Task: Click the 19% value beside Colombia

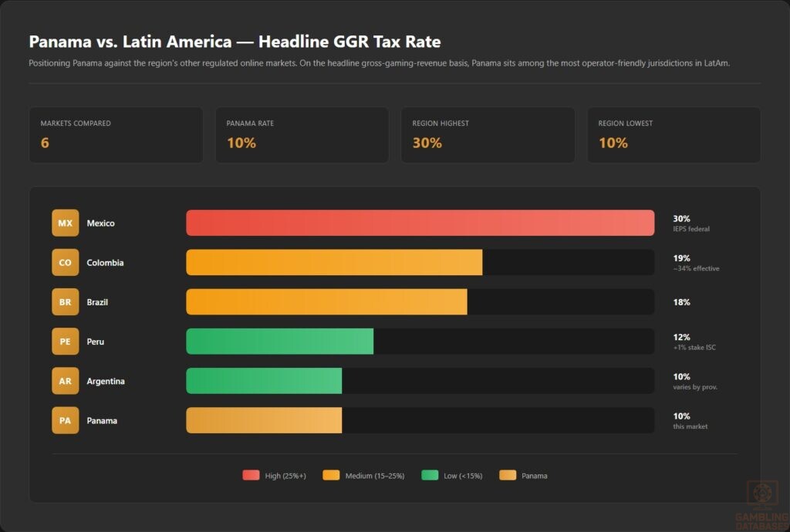Action: 682,258
